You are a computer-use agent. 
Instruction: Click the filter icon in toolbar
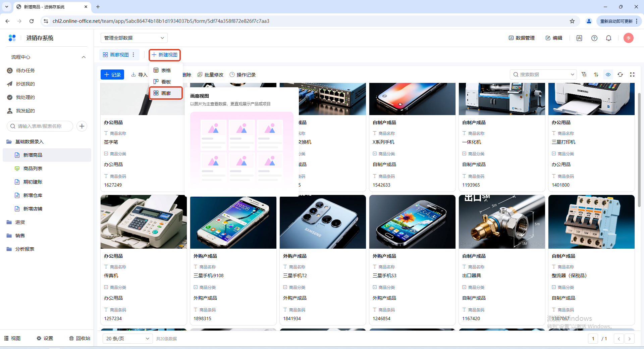point(584,74)
